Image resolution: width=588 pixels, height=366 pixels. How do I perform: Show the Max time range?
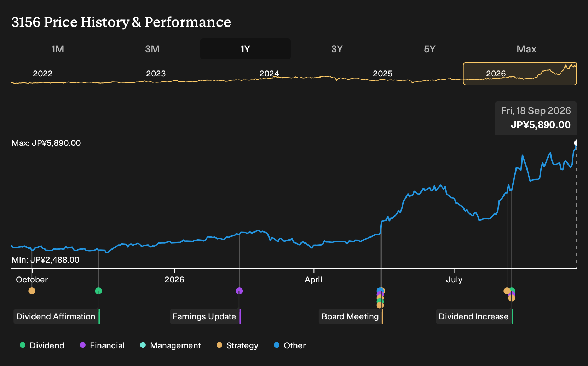point(526,49)
